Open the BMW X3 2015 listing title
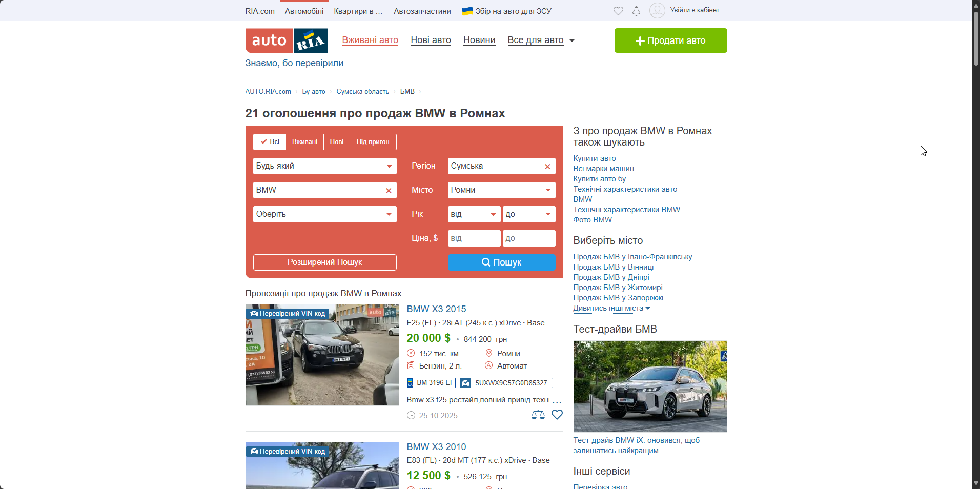Viewport: 980px width, 489px height. click(x=436, y=309)
